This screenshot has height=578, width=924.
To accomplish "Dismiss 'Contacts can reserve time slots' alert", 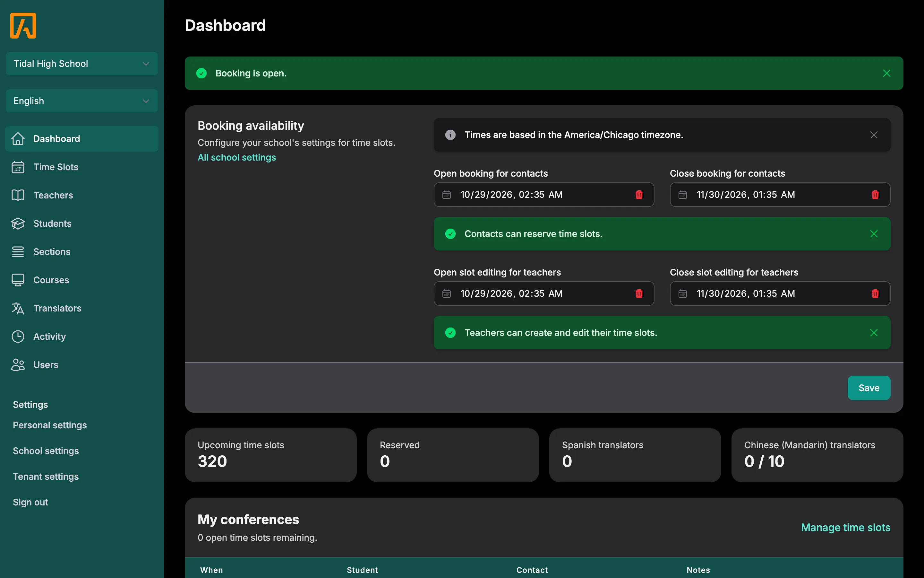I will [x=874, y=234].
